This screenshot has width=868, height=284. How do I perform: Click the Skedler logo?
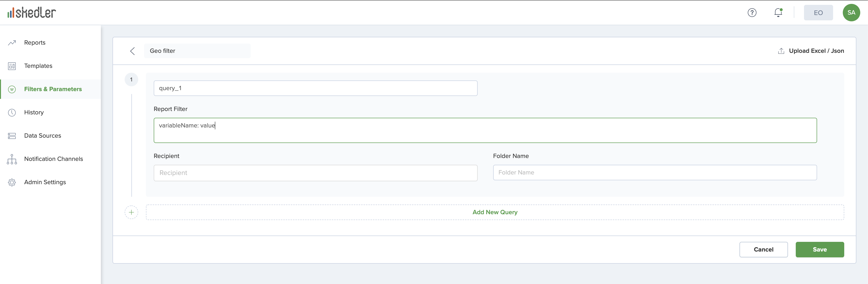coord(32,13)
